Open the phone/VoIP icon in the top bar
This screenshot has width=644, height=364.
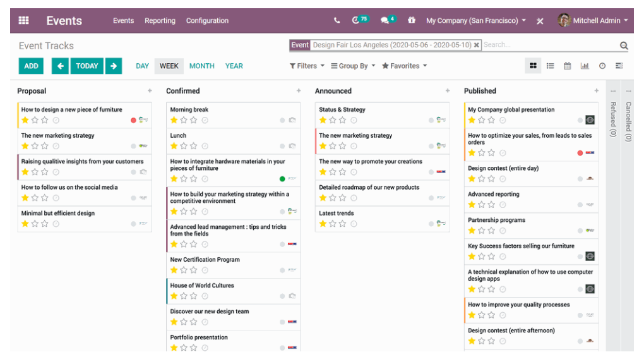pos(337,20)
